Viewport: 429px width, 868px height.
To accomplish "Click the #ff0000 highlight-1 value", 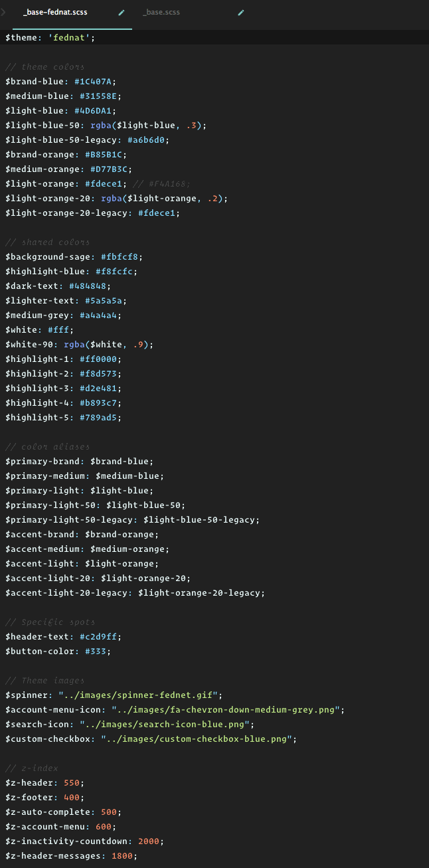I will click(x=98, y=359).
